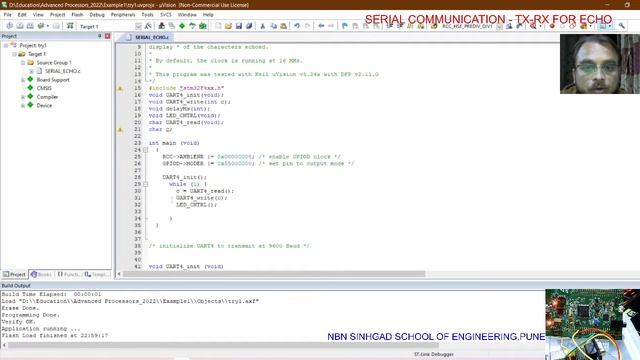Cut selection using the scissors icon
Image resolution: width=640 pixels, height=360 pixels.
pos(262,26)
